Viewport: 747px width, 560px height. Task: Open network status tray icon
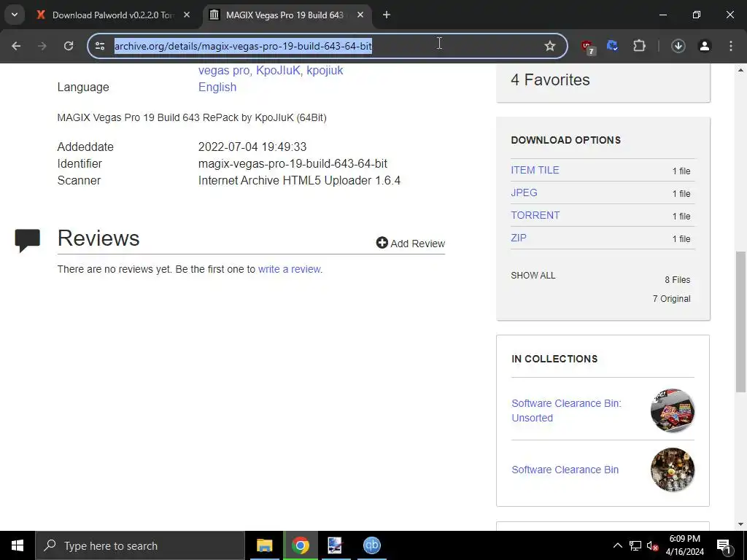tap(635, 545)
